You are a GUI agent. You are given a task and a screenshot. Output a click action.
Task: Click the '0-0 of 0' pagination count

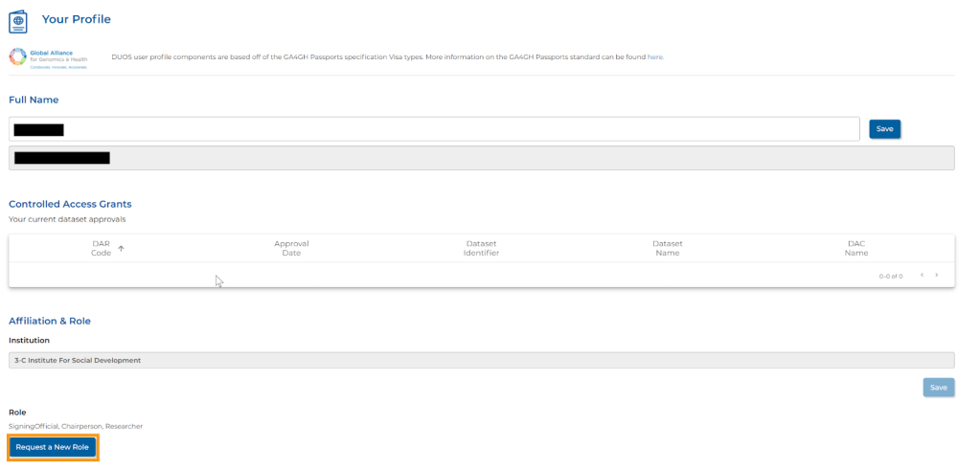(890, 276)
